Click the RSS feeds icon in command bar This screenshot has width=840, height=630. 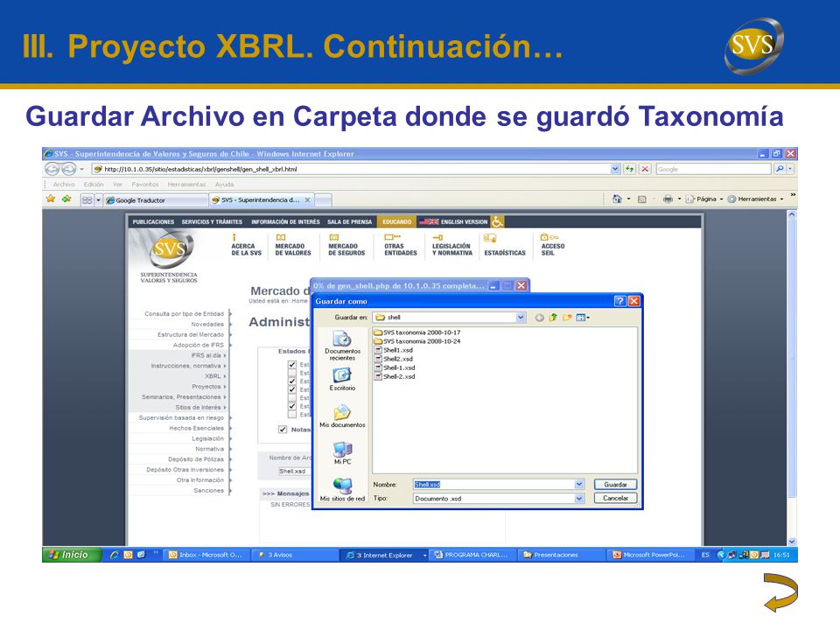pos(641,199)
